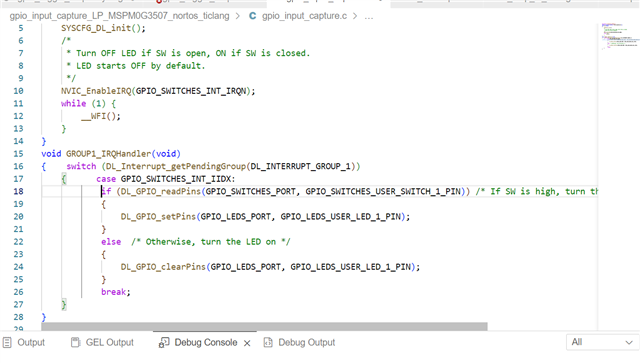Click comment 'Otherwise, turn the LED on'

211,242
